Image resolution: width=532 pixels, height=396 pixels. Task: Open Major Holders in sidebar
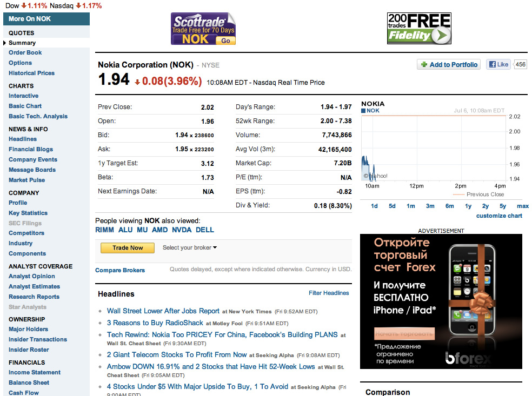coord(29,329)
